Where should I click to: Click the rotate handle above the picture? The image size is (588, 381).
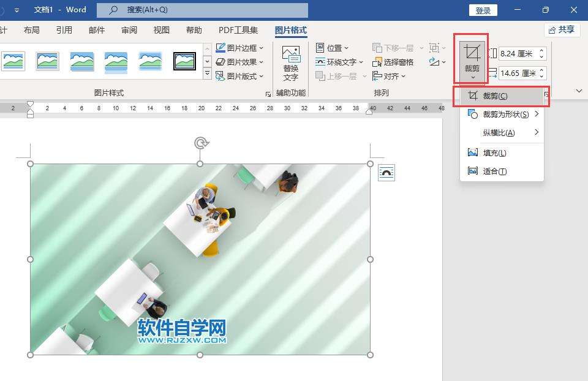pos(200,143)
